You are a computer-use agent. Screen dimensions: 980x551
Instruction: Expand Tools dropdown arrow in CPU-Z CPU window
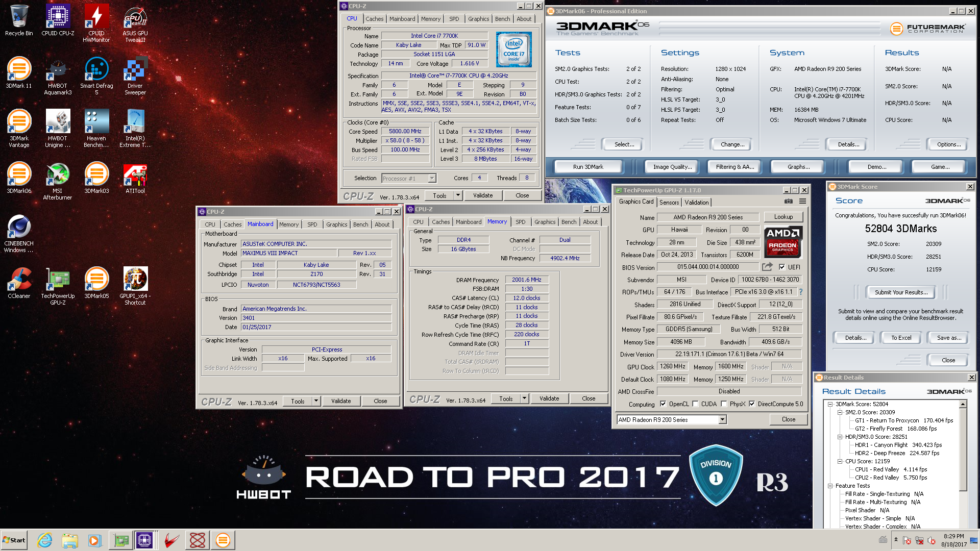[x=458, y=195]
